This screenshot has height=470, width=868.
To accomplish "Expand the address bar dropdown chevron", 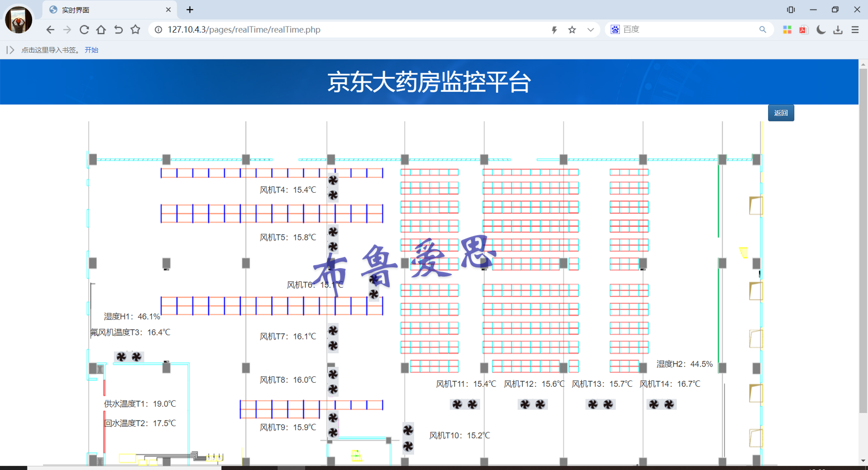I will pyautogui.click(x=590, y=30).
